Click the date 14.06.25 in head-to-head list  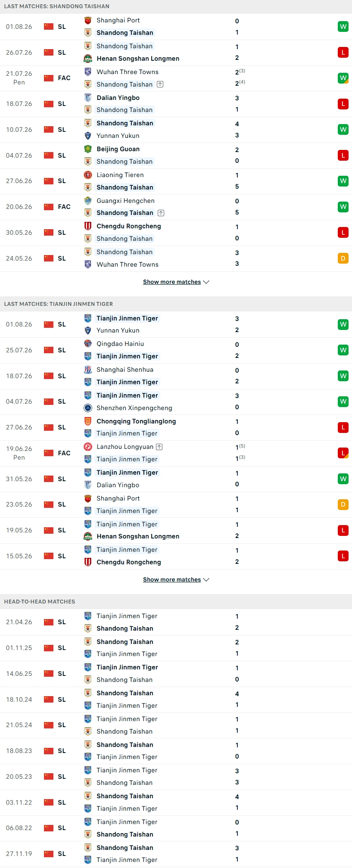19,674
